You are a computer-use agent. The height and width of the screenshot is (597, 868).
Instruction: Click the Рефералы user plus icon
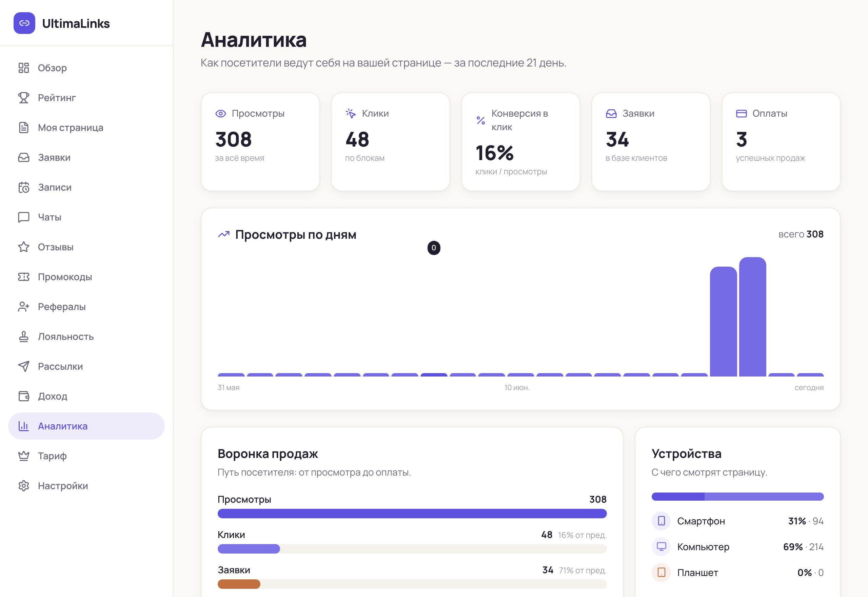23,307
